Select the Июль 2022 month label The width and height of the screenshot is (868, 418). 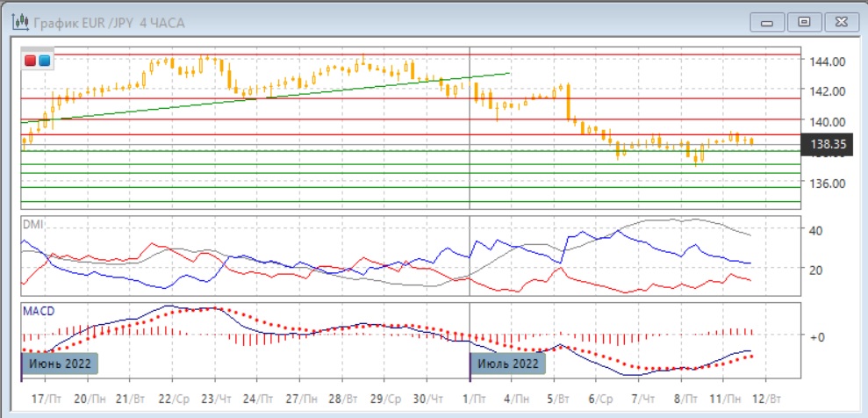(508, 363)
